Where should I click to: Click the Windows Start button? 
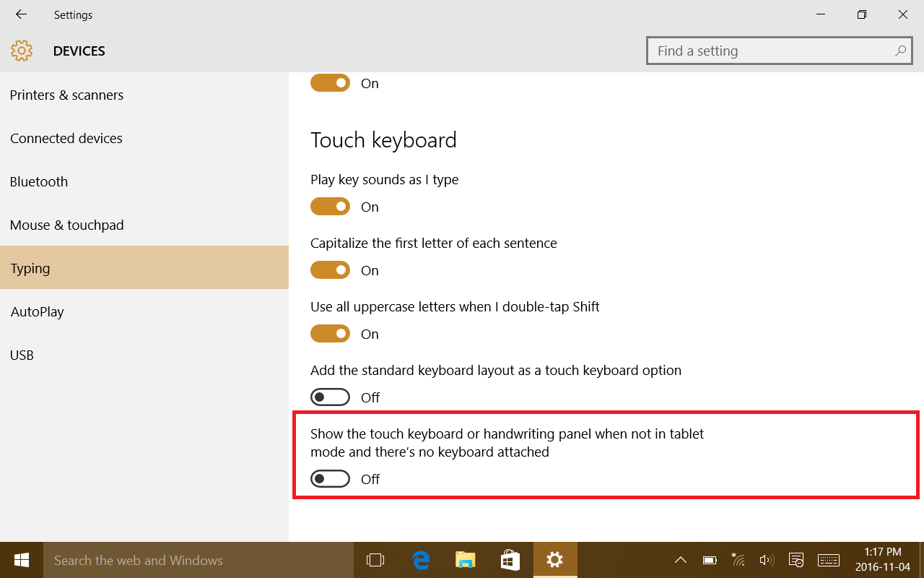pos(21,560)
